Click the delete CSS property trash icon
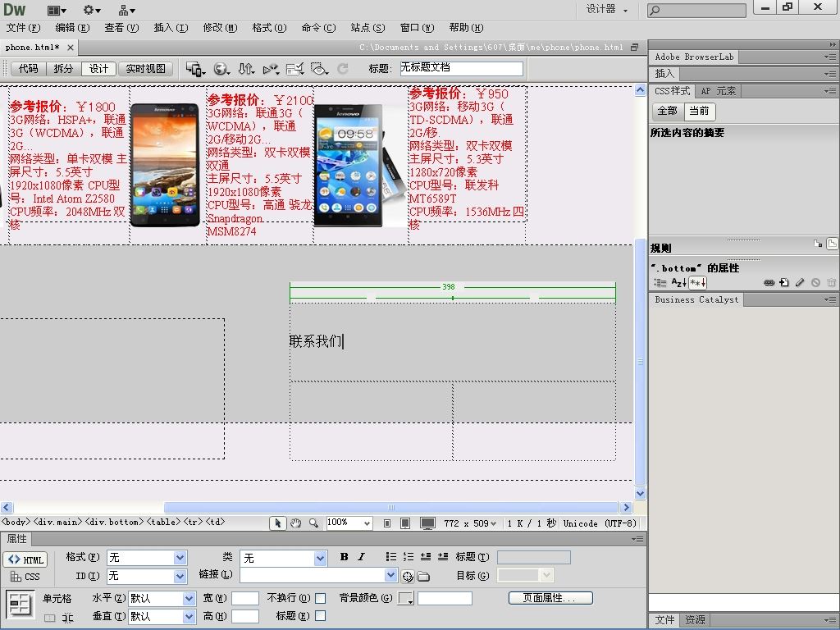Viewport: 840px width, 630px height. pyautogui.click(x=831, y=282)
